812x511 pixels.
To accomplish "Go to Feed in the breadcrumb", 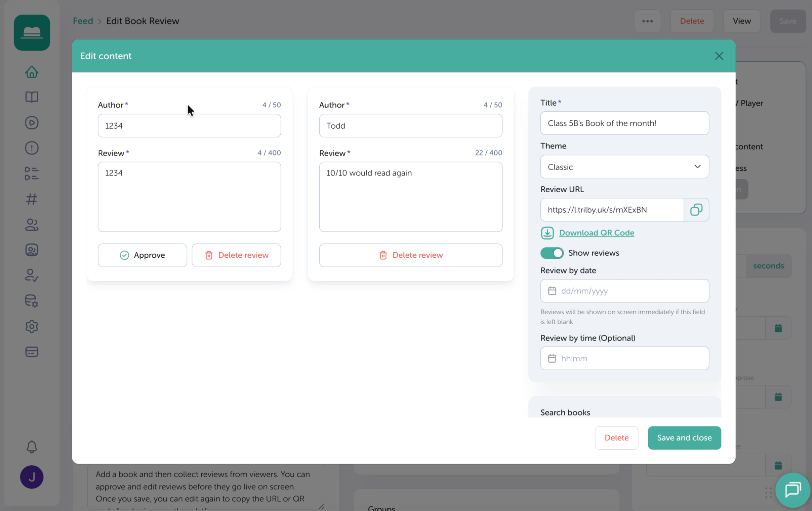I will [x=83, y=21].
